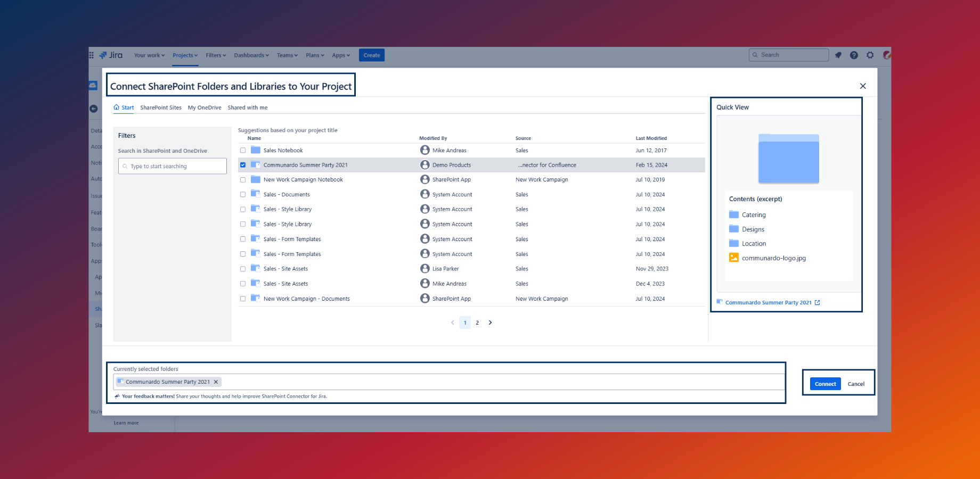
Task: Click Lisa Parker avatar icon
Action: point(424,269)
